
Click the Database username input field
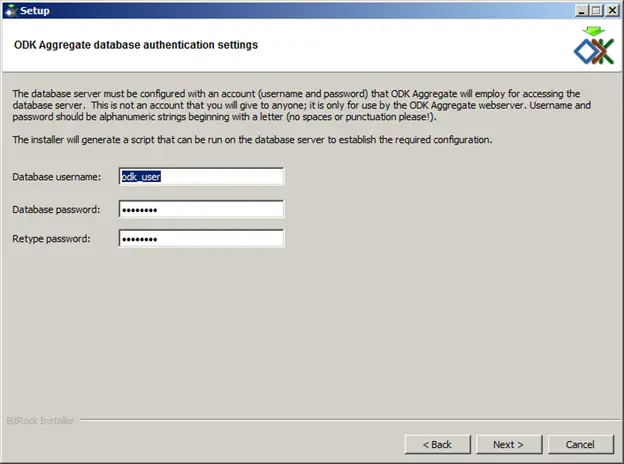tap(201, 176)
